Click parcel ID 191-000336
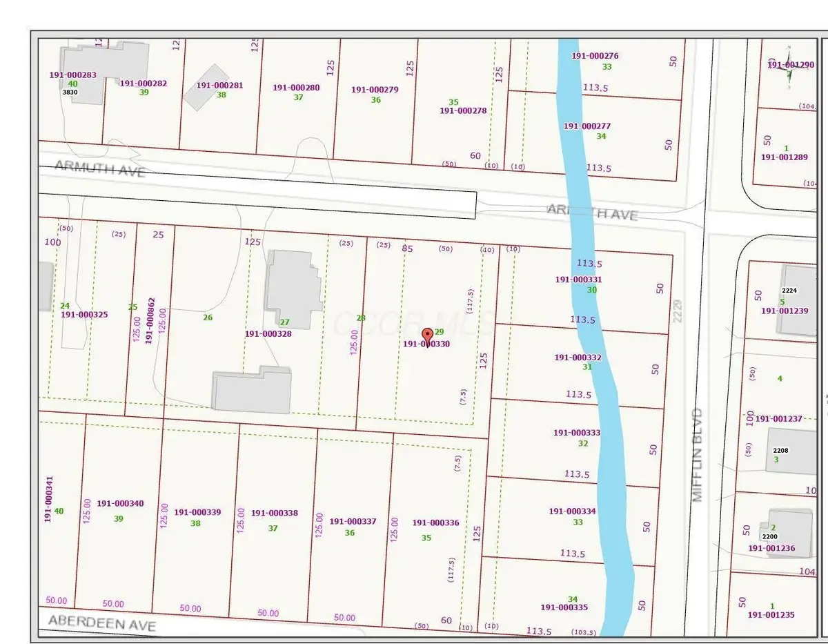828x644 pixels. (435, 523)
